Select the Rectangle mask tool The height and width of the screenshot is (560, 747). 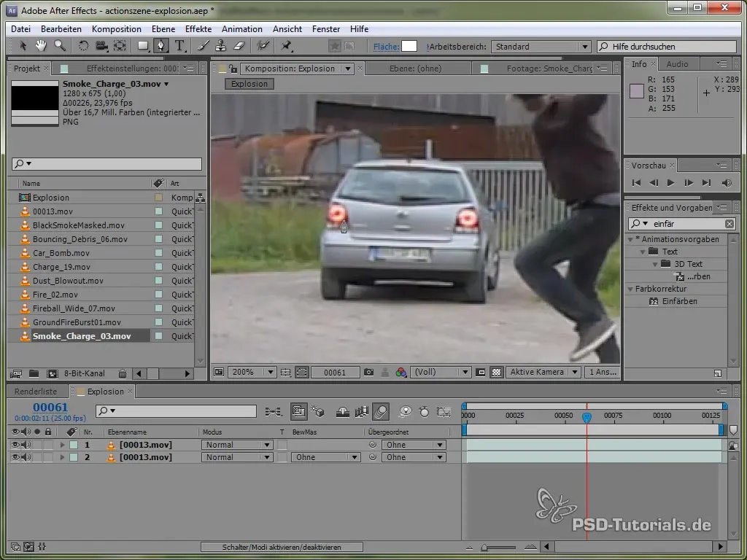pyautogui.click(x=143, y=46)
